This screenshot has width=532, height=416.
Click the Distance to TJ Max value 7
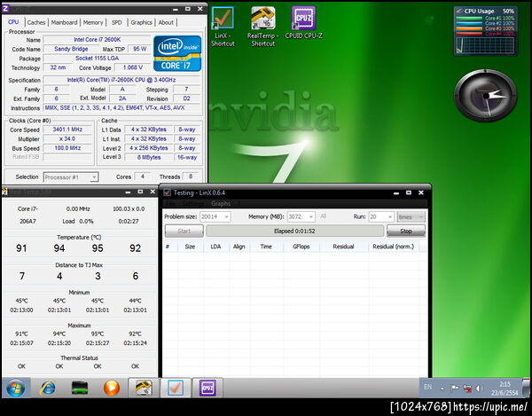click(x=21, y=276)
